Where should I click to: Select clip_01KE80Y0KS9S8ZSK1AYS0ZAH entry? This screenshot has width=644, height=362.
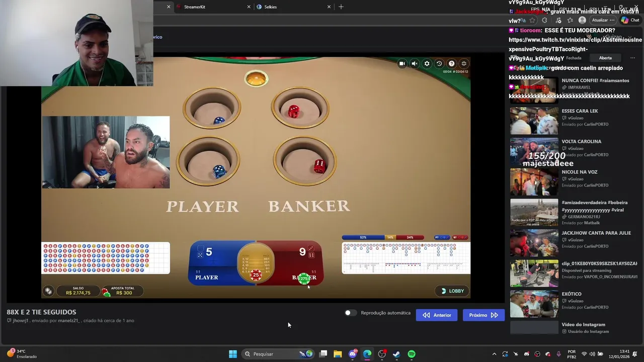click(574, 273)
